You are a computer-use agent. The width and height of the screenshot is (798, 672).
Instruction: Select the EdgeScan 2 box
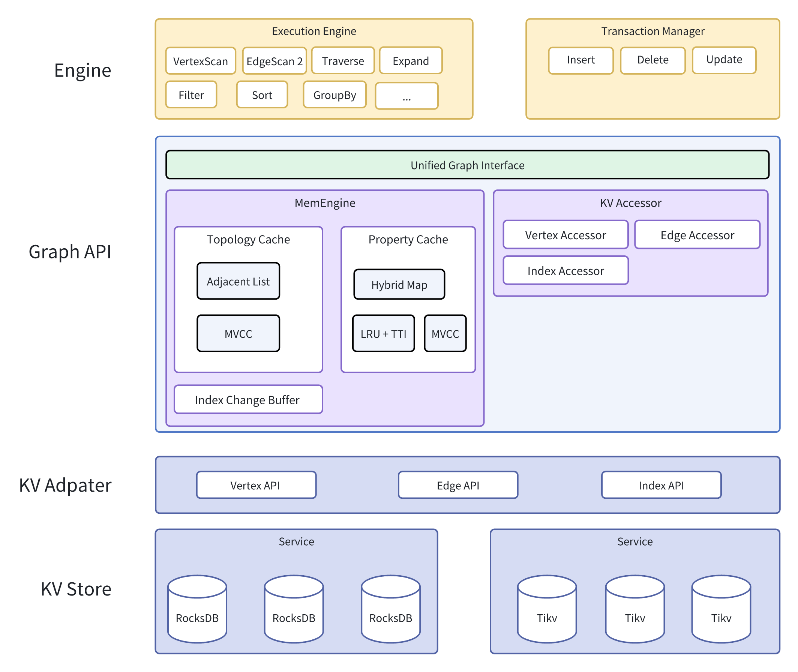tap(274, 61)
